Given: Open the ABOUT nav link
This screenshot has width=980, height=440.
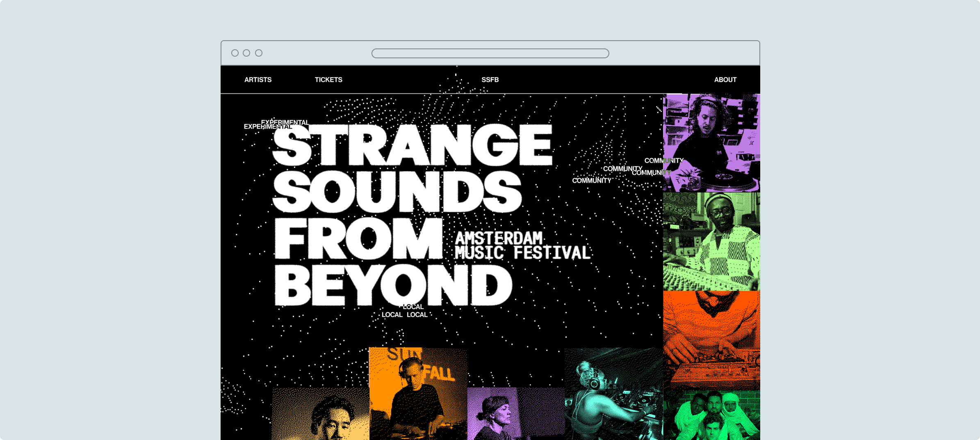Looking at the screenshot, I should pos(725,80).
